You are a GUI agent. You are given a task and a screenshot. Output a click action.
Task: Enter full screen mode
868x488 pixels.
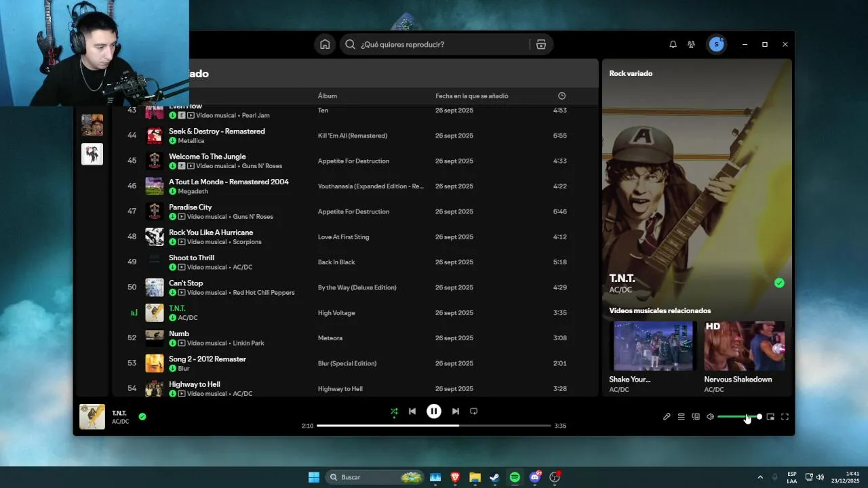785,417
